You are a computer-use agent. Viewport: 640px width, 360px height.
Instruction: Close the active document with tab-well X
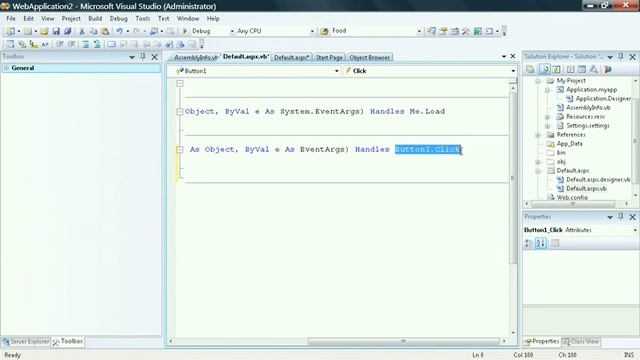[513, 56]
